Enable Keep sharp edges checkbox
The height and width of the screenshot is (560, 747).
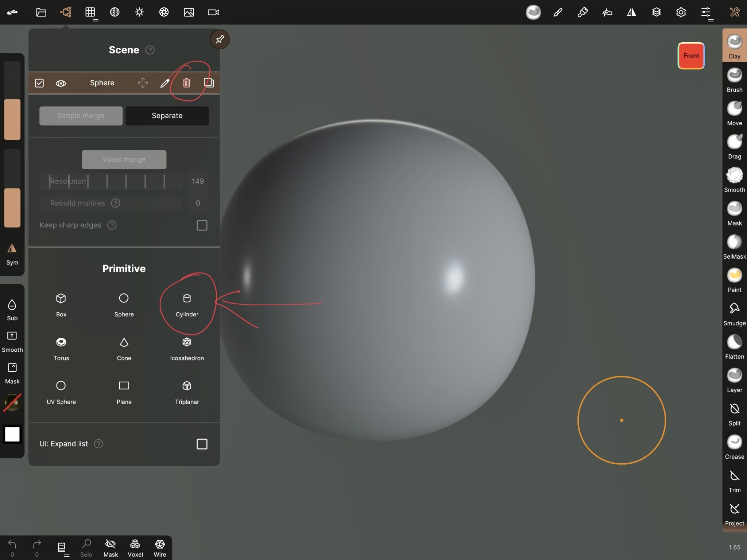pos(202,225)
